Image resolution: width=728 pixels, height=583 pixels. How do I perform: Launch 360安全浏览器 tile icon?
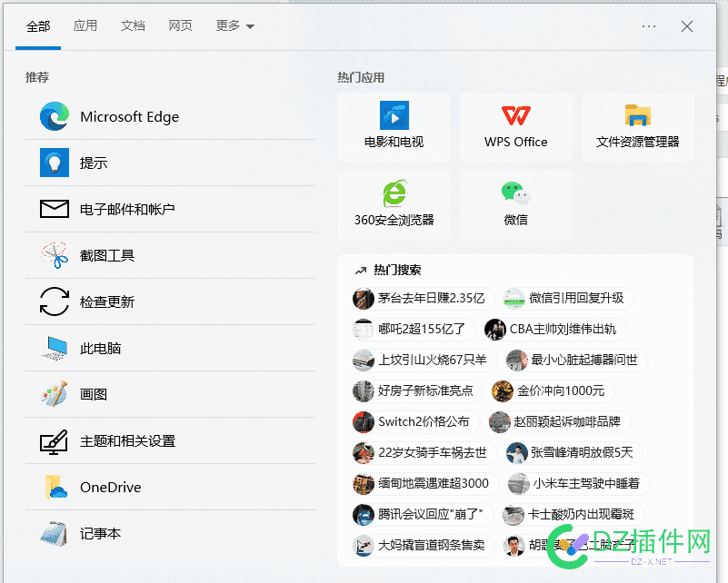point(394,193)
